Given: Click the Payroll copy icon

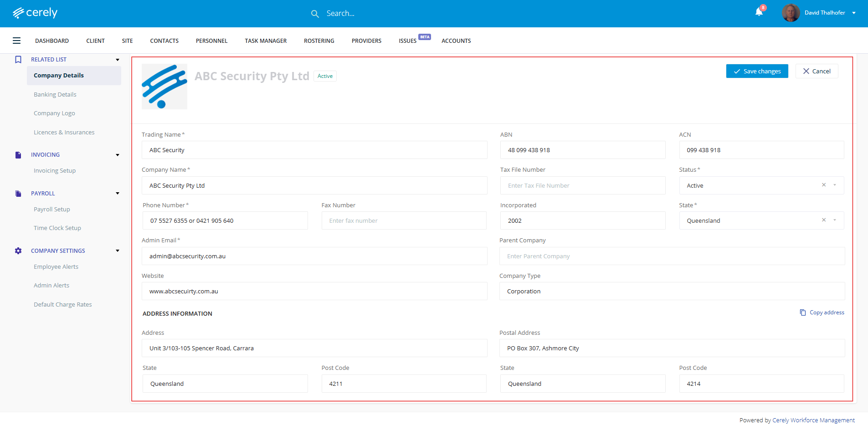Looking at the screenshot, I should point(18,194).
